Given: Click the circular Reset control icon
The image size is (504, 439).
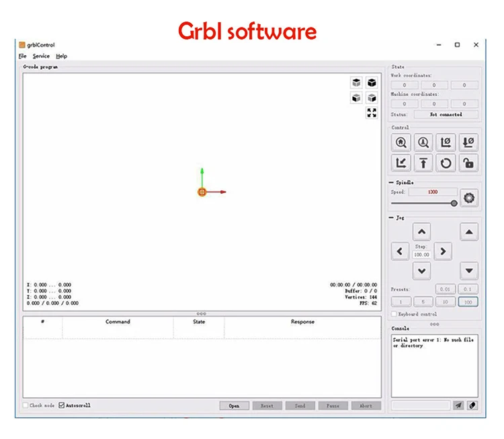Looking at the screenshot, I should click(x=446, y=163).
